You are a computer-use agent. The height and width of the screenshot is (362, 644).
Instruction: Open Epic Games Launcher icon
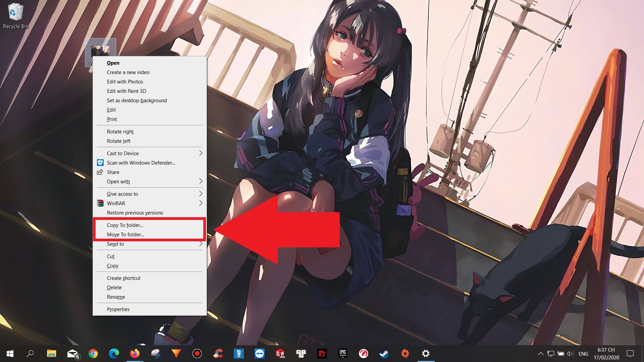pyautogui.click(x=342, y=353)
